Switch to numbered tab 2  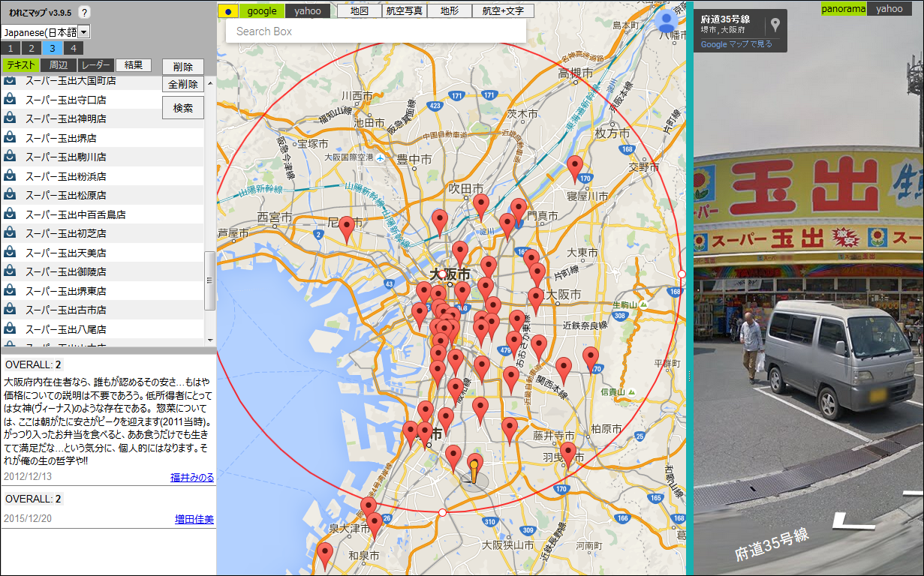click(x=32, y=48)
